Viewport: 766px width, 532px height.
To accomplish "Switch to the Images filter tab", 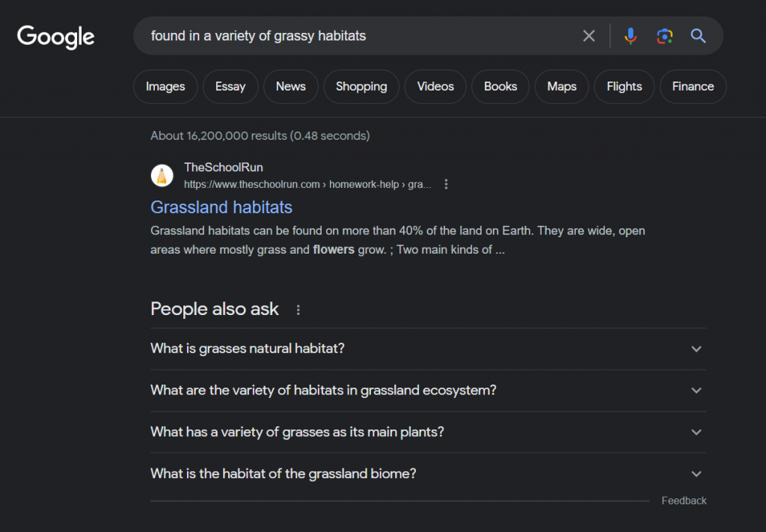I will [x=165, y=87].
